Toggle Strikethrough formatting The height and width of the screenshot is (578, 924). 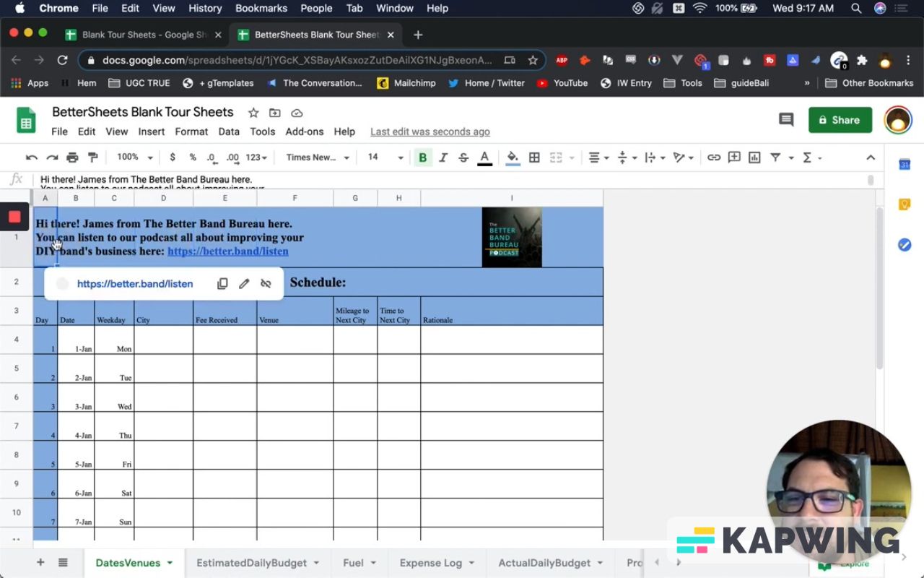pos(463,158)
